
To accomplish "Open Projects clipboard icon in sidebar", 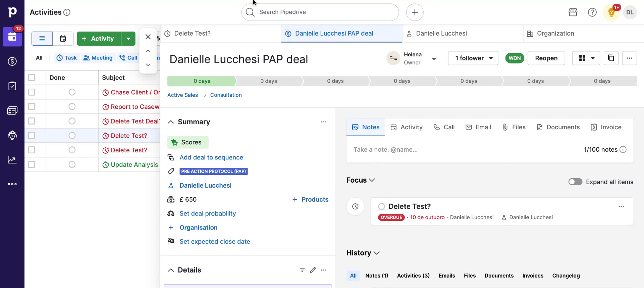I will [12, 86].
